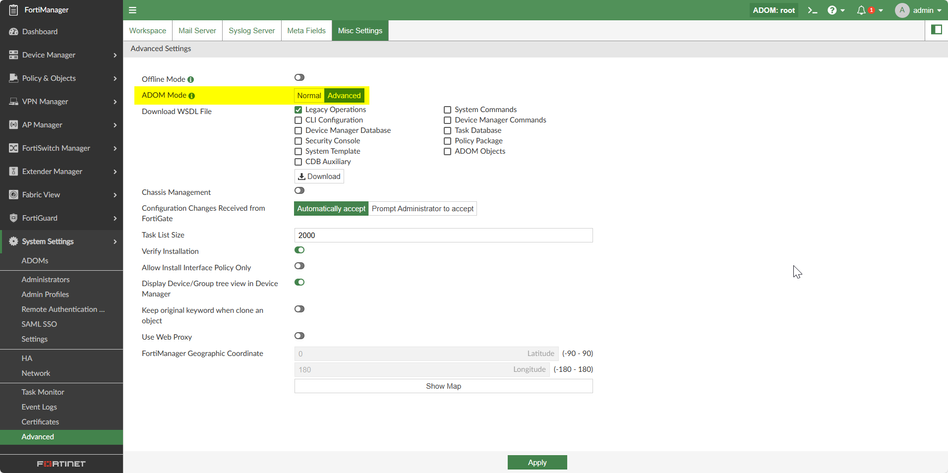948x473 pixels.
Task: Disable the Verify Installation switch
Action: (x=299, y=249)
